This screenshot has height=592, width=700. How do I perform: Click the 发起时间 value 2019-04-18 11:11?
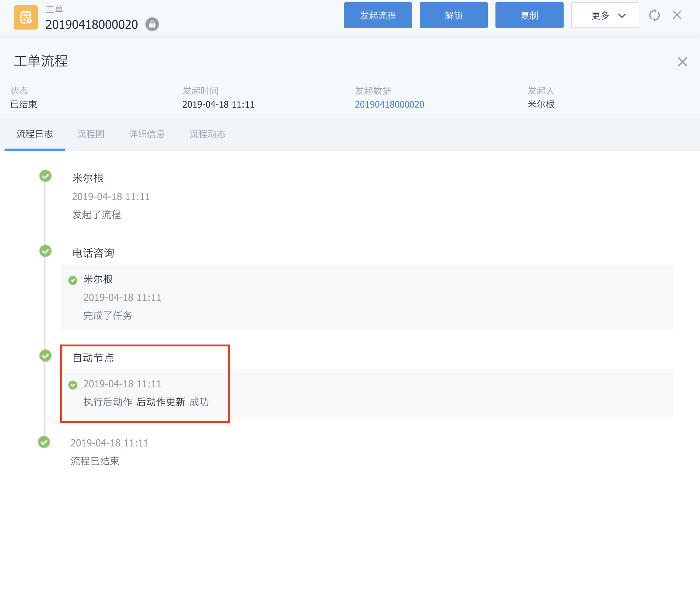tap(218, 104)
